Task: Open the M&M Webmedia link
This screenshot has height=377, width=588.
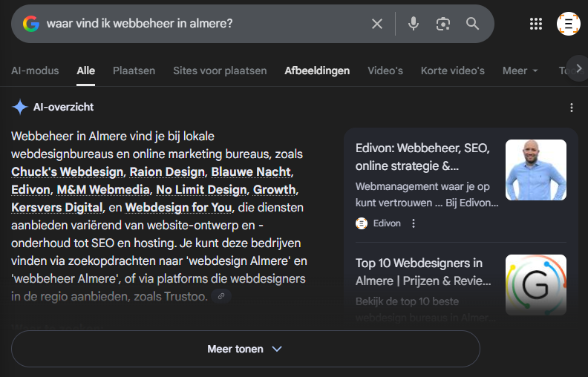Action: [103, 190]
